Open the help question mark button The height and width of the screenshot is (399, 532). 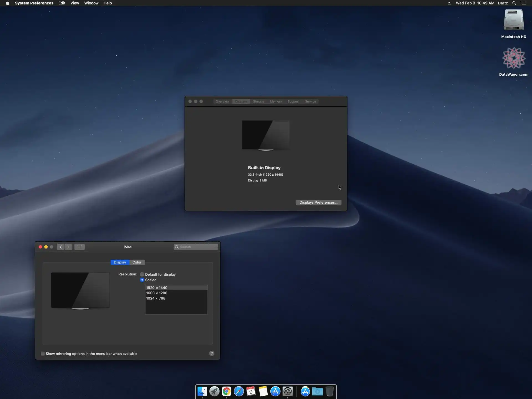(x=212, y=353)
